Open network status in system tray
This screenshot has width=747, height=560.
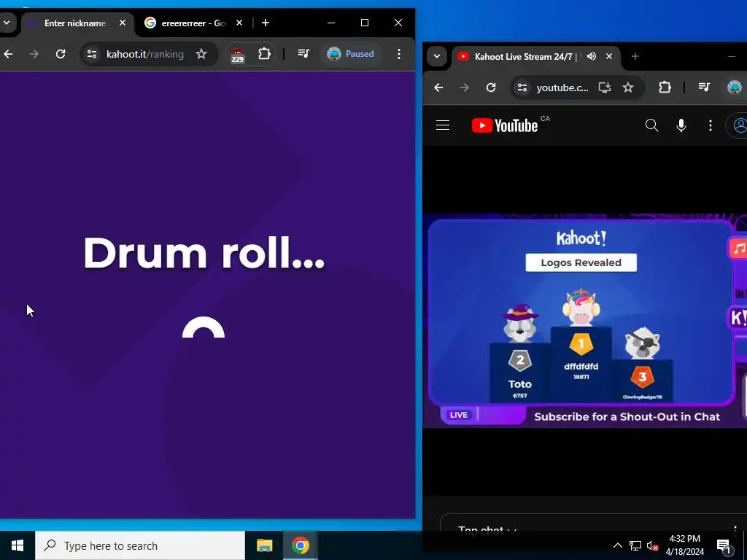(x=635, y=545)
